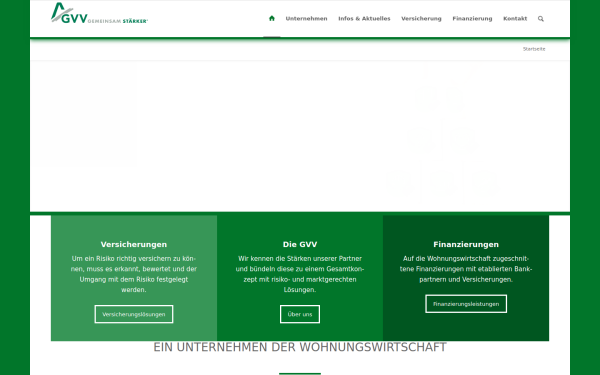
Task: Click the text starting 'Wir kennen die Stärken'
Action: (x=300, y=274)
